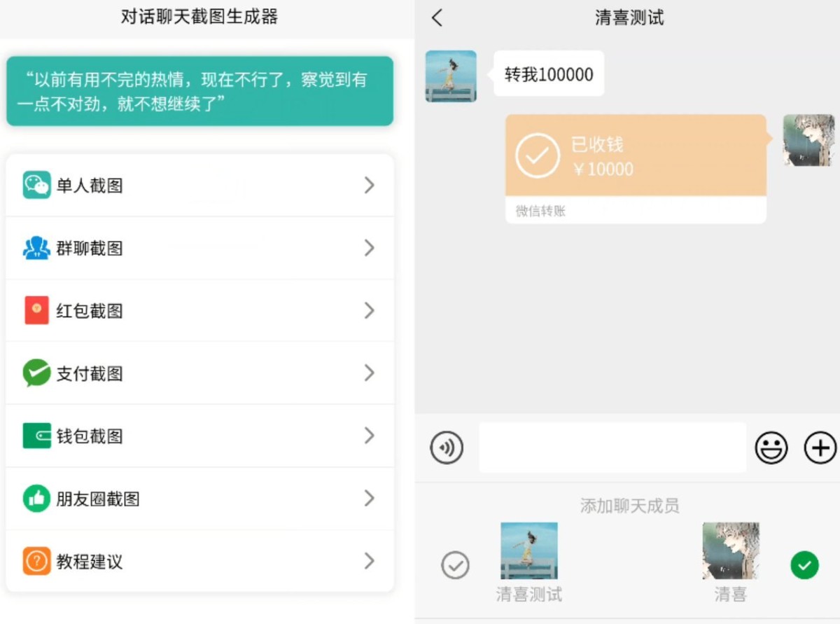Tap the plus icon for more options
Screen dimensions: 840x624
click(820, 448)
